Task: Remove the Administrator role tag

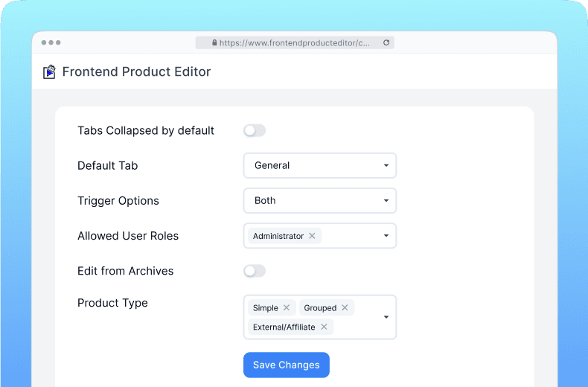Action: pos(312,236)
